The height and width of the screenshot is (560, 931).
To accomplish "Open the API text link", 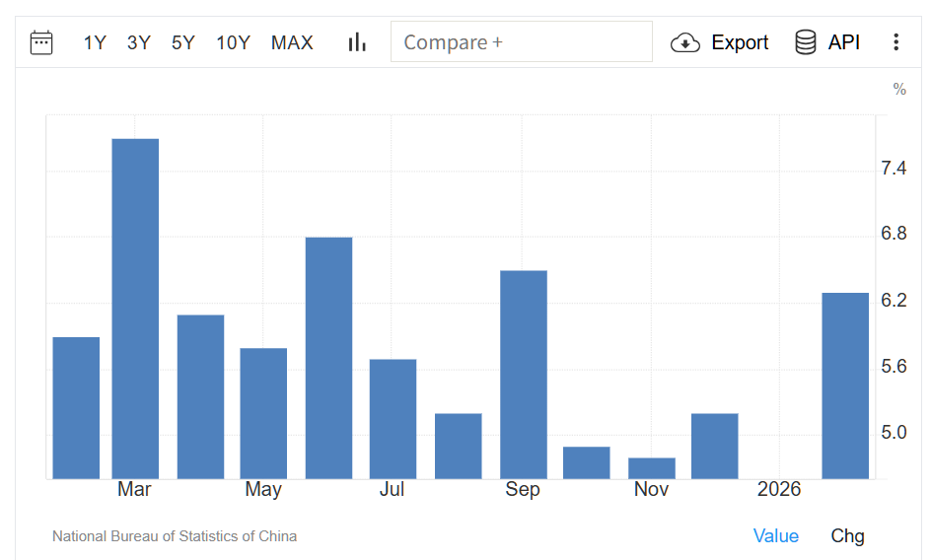I will (x=844, y=42).
